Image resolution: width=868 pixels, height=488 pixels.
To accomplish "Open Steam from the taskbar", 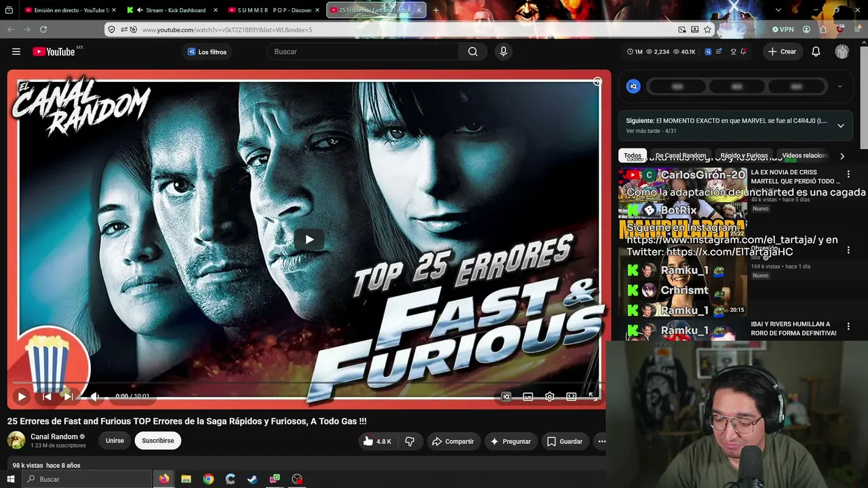I will (252, 479).
